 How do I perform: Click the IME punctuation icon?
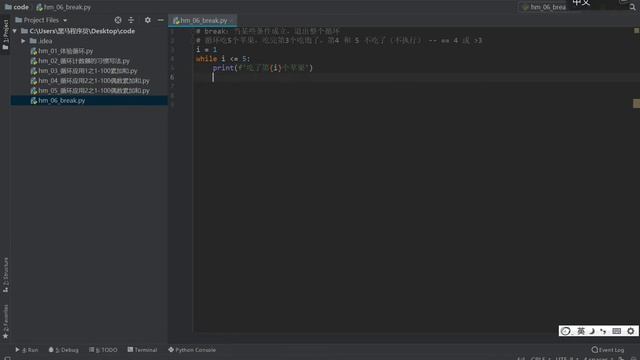[603, 331]
